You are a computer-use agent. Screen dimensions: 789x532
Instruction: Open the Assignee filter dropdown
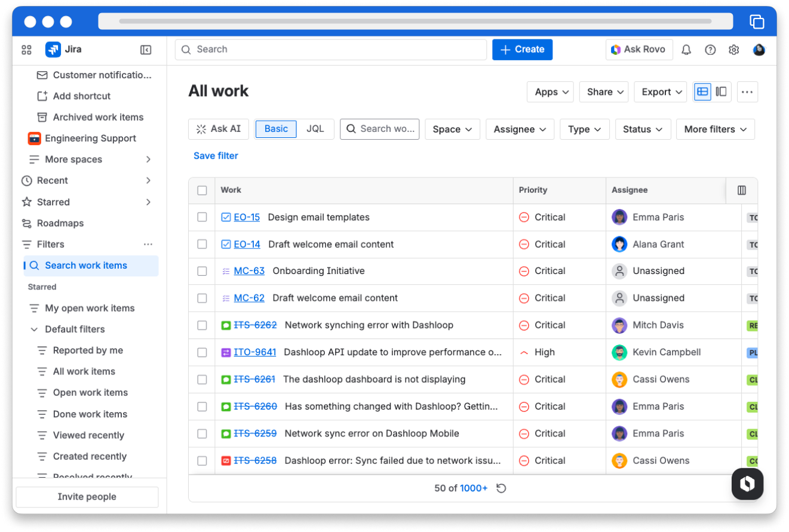tap(520, 130)
